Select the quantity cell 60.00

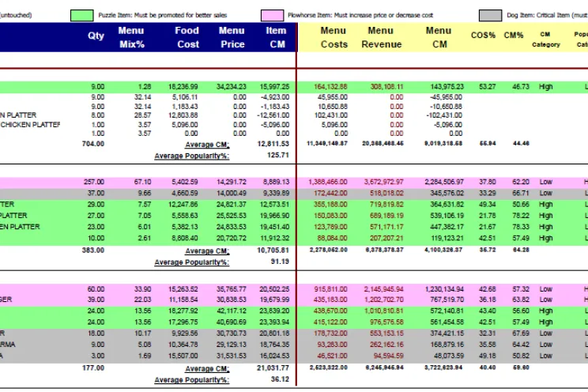[x=96, y=289]
